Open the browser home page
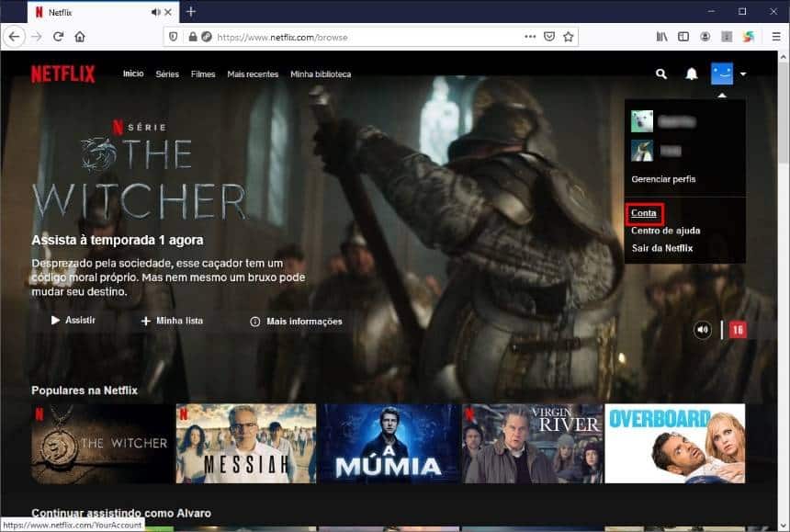The image size is (790, 532). [80, 37]
